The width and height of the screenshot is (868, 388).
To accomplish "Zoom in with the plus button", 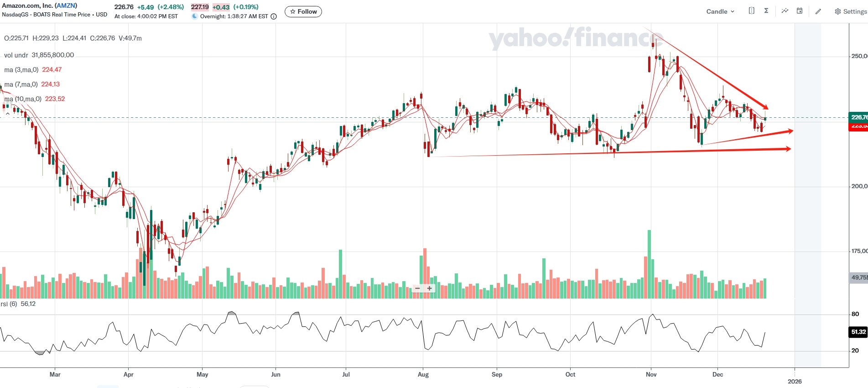I will pos(429,288).
